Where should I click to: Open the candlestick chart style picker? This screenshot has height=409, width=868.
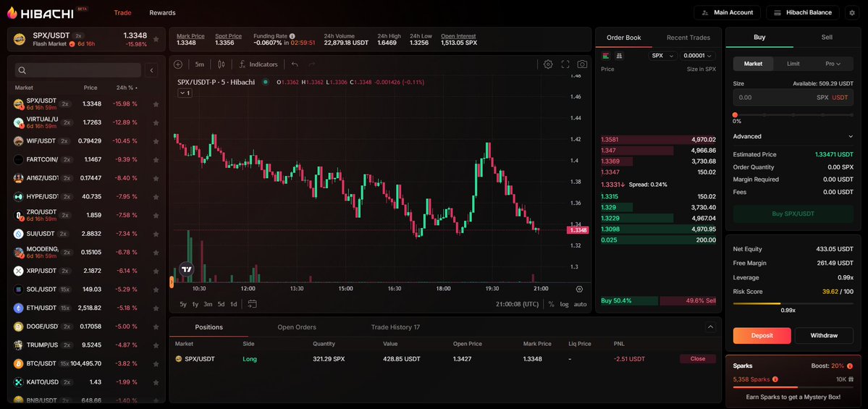[x=222, y=64]
